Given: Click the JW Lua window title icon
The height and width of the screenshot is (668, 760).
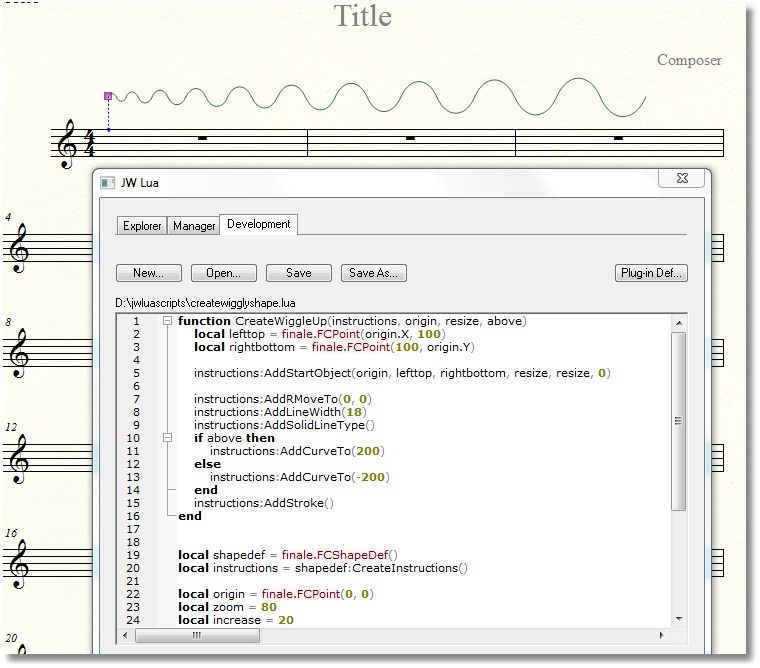Looking at the screenshot, I should [108, 183].
